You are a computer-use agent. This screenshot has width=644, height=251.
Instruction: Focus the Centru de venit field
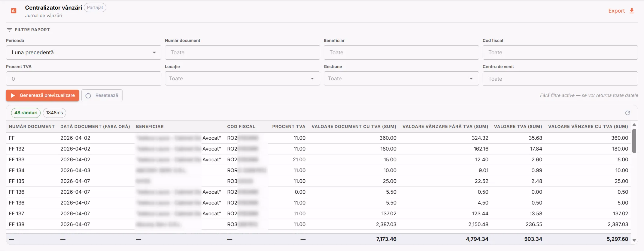(x=560, y=79)
